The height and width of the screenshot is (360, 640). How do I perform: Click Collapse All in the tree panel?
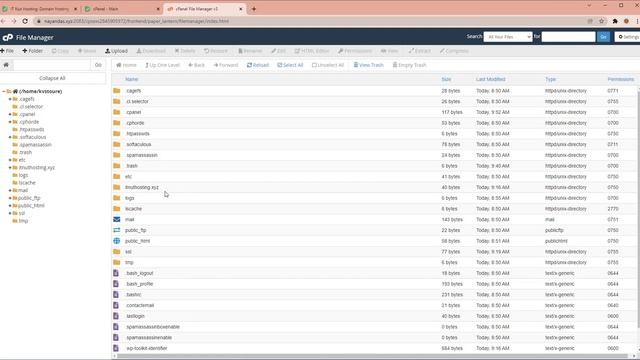pos(52,78)
